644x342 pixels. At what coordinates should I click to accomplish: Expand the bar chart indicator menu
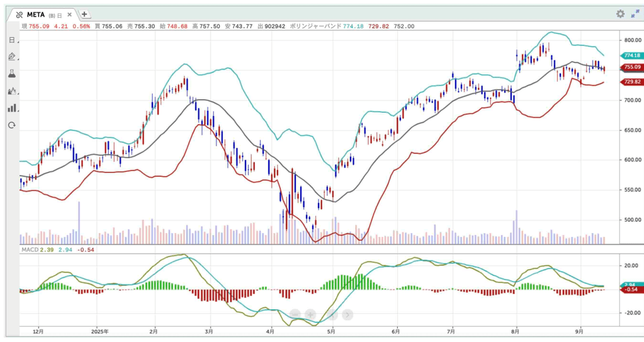11,108
